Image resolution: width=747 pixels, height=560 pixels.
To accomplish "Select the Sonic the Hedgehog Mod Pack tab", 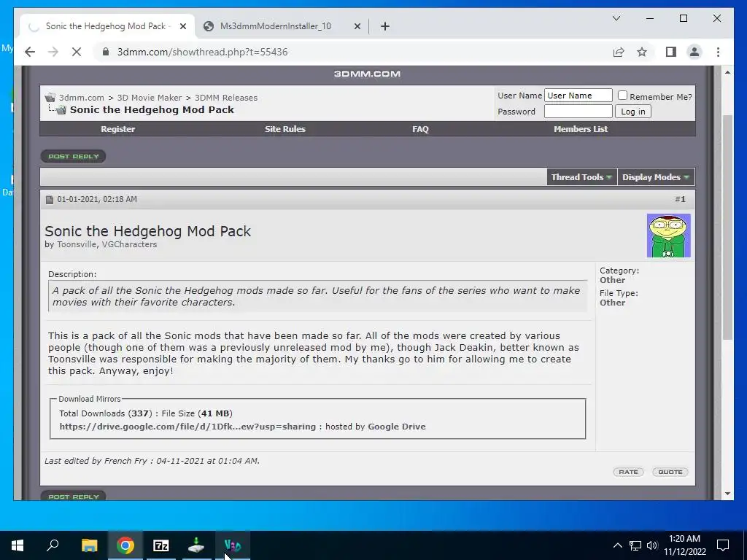I will click(106, 26).
